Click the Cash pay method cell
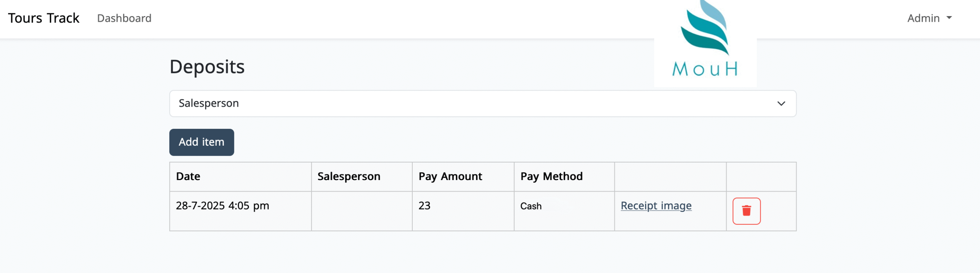The width and height of the screenshot is (980, 273). click(531, 206)
